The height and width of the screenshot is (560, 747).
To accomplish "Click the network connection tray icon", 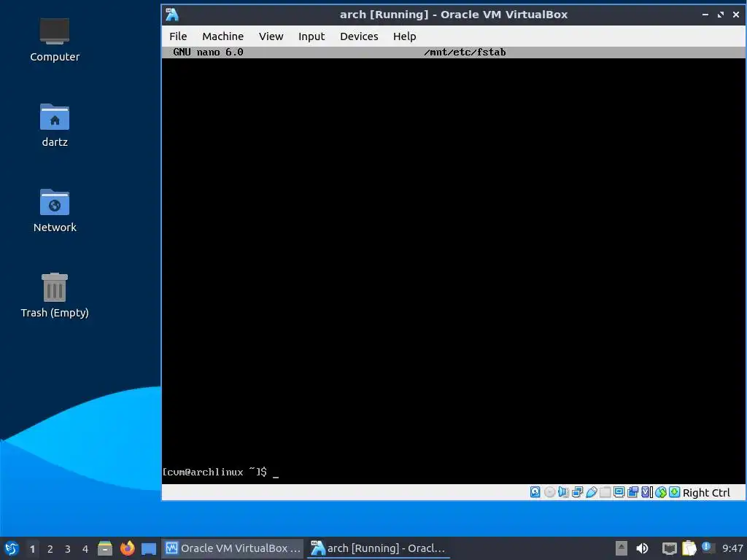I will (x=670, y=548).
